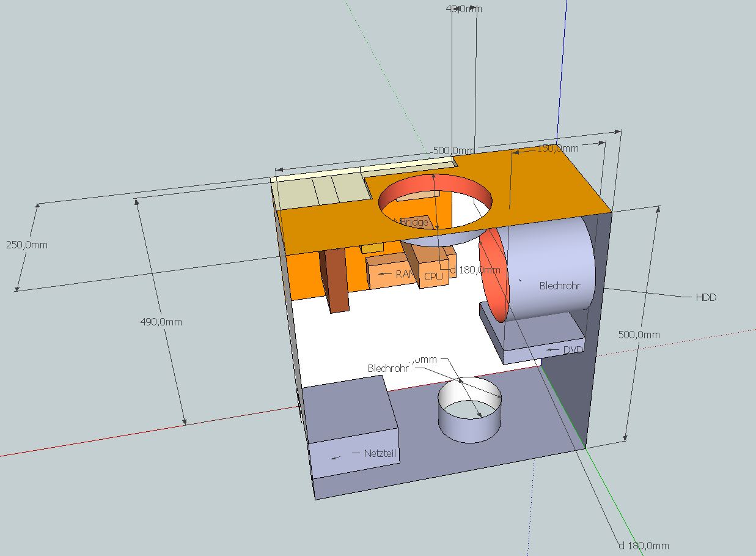Select the CPU text label

pyautogui.click(x=433, y=276)
